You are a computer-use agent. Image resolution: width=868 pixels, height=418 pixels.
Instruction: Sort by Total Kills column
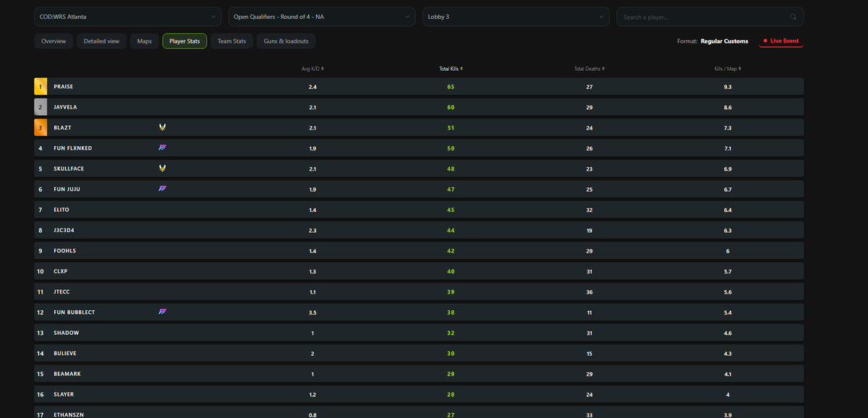click(451, 69)
